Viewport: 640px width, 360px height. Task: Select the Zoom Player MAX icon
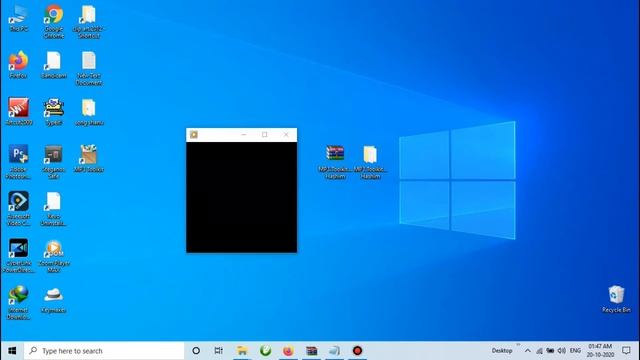pos(53,255)
